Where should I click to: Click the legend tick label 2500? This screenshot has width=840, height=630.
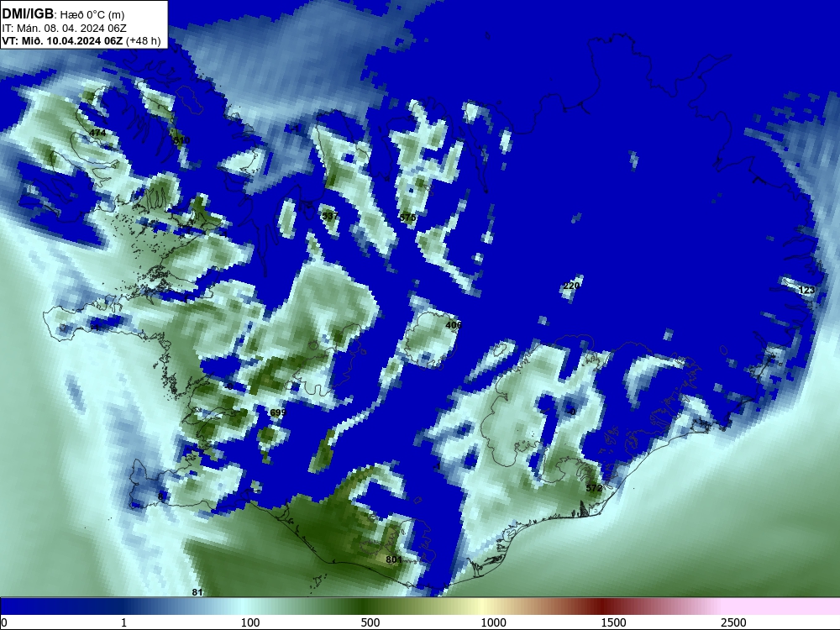point(733,622)
